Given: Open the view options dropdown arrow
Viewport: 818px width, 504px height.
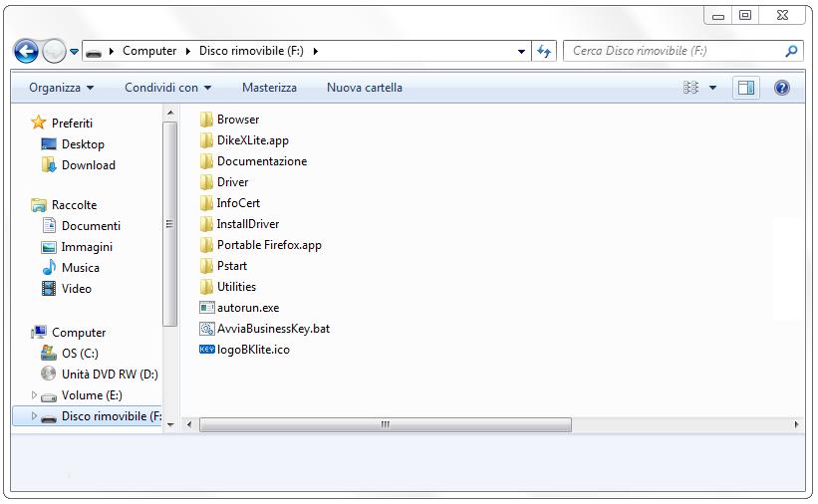Looking at the screenshot, I should pos(712,88).
